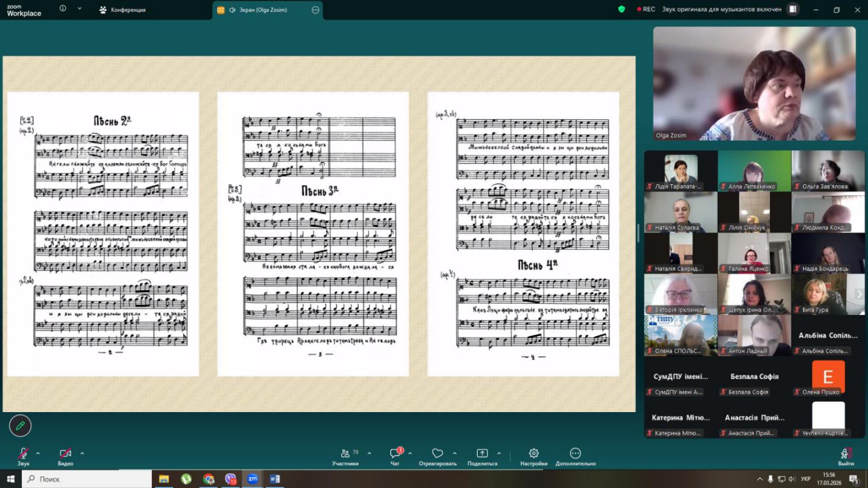This screenshot has height=488, width=868.
Task: Expand audio options arrow next to Звук
Action: [x=38, y=453]
